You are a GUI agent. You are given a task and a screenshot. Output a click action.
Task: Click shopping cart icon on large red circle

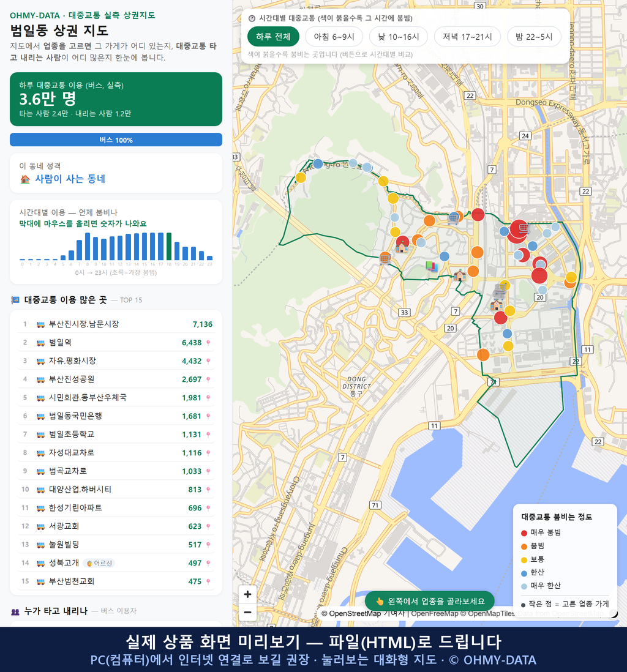click(524, 230)
